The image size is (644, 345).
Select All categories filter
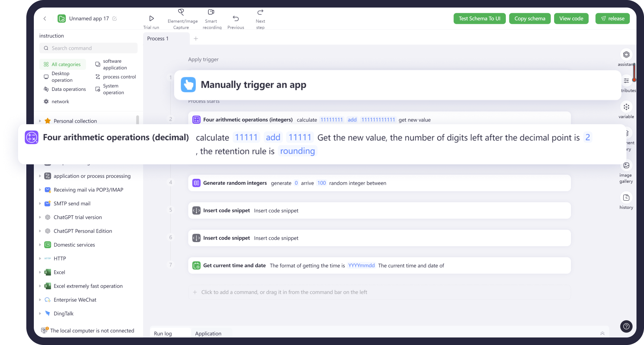click(62, 64)
